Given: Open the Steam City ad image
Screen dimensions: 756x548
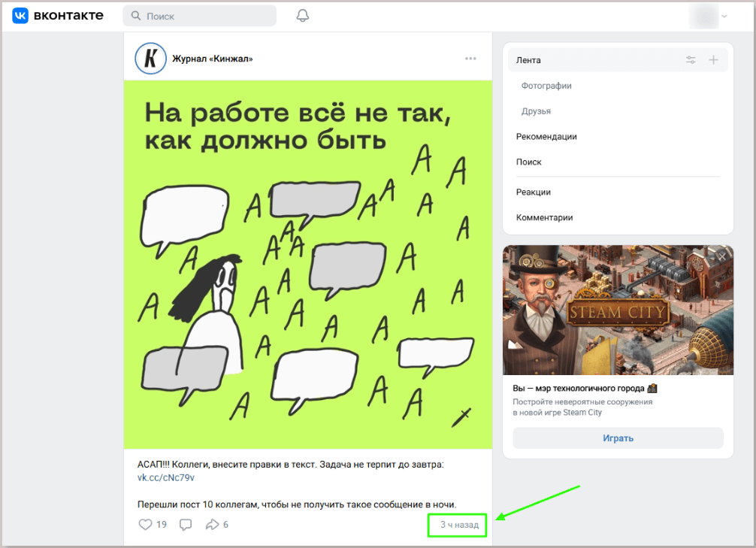Looking at the screenshot, I should click(618, 310).
